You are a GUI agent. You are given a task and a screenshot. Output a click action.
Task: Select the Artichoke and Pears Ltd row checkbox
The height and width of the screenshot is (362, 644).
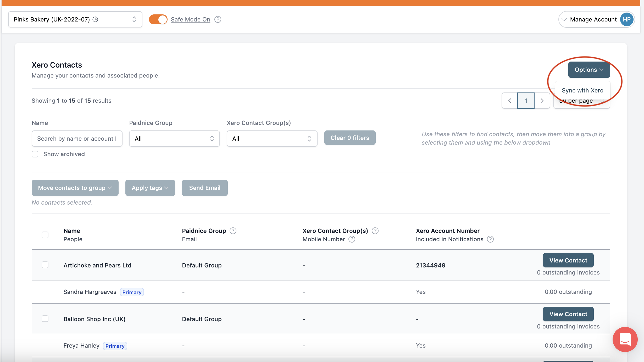pos(45,265)
